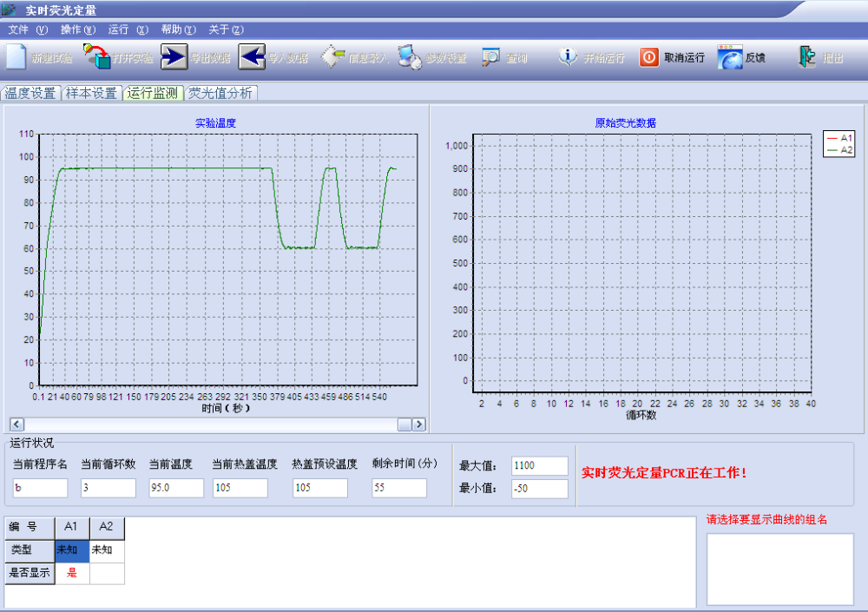Click the 查询 query icon
The height and width of the screenshot is (612, 868).
[490, 57]
